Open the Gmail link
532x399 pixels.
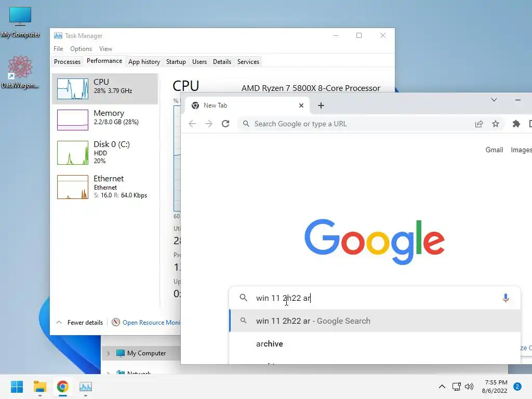coord(494,150)
